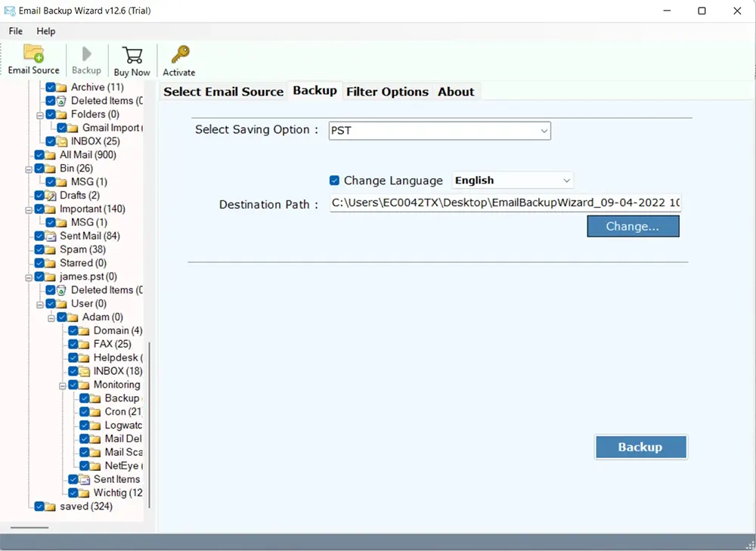Click the Backup arrow toolbar icon
Screen dimensions: 756x551
pyautogui.click(x=86, y=54)
